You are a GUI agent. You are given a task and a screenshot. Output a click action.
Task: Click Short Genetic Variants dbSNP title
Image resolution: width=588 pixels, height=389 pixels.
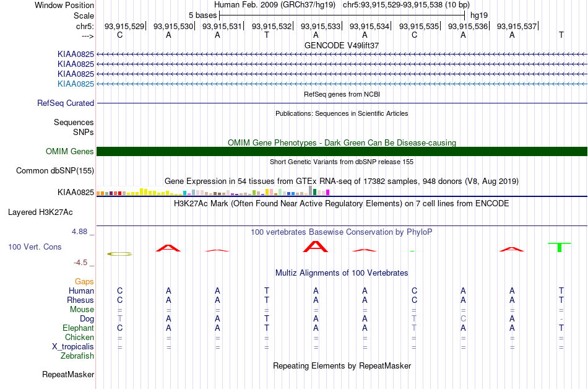(342, 162)
